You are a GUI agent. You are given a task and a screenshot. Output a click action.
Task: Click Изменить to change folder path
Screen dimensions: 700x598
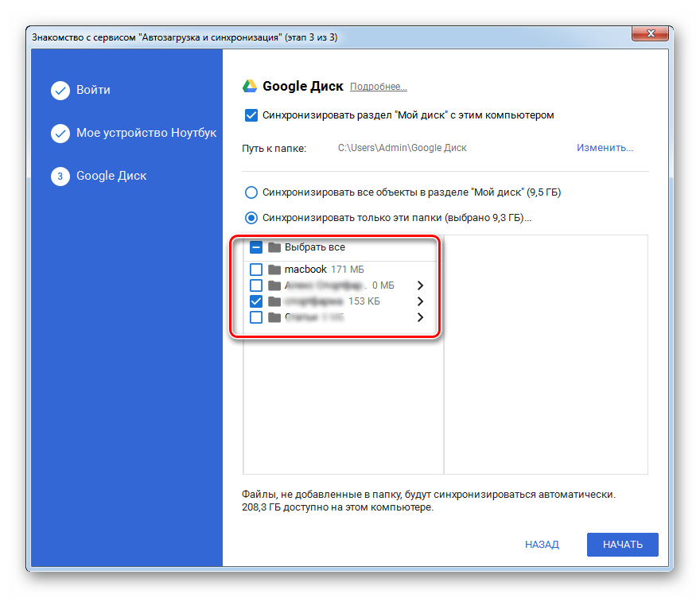tap(605, 148)
